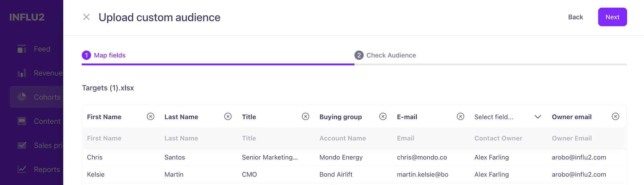Viewport: 644px width, 185px height.
Task: Click the Back button
Action: (575, 17)
